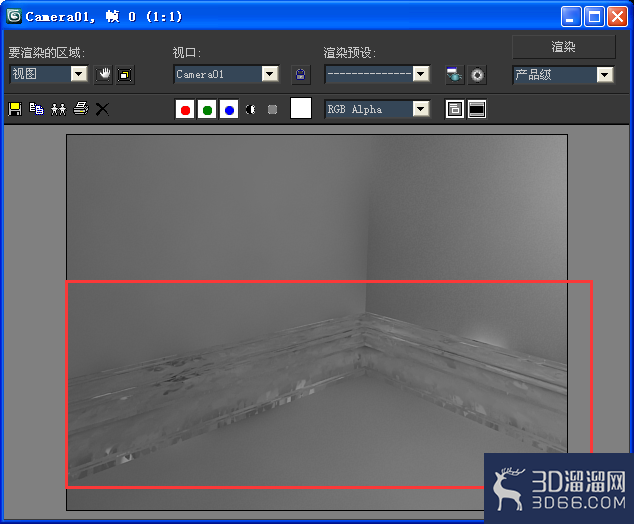Toggle the monochrome display button
This screenshot has width=634, height=524.
273,110
